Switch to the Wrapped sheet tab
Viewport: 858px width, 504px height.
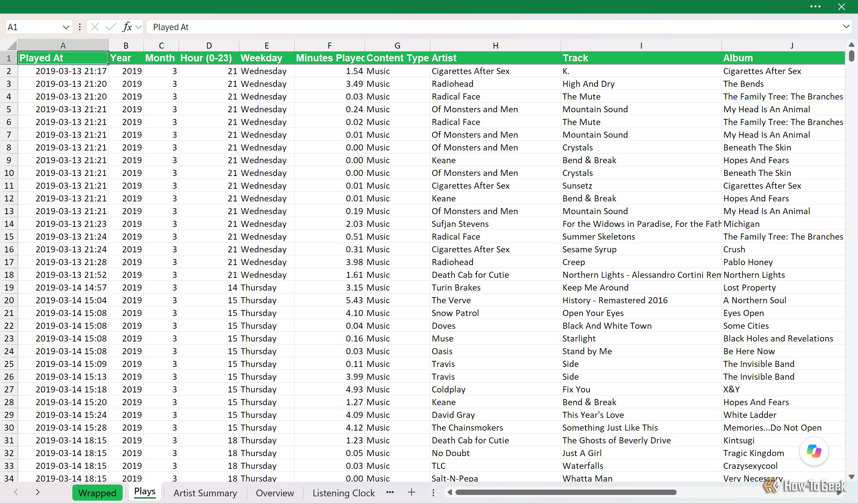(x=98, y=493)
